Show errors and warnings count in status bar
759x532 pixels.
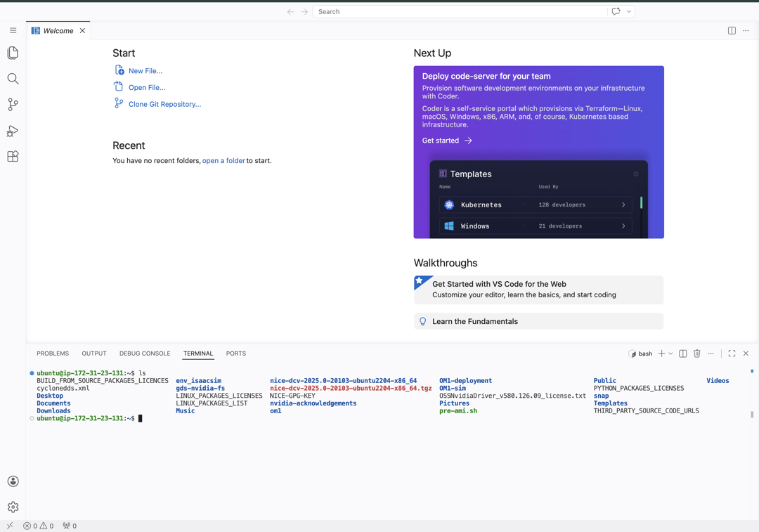tap(39, 526)
